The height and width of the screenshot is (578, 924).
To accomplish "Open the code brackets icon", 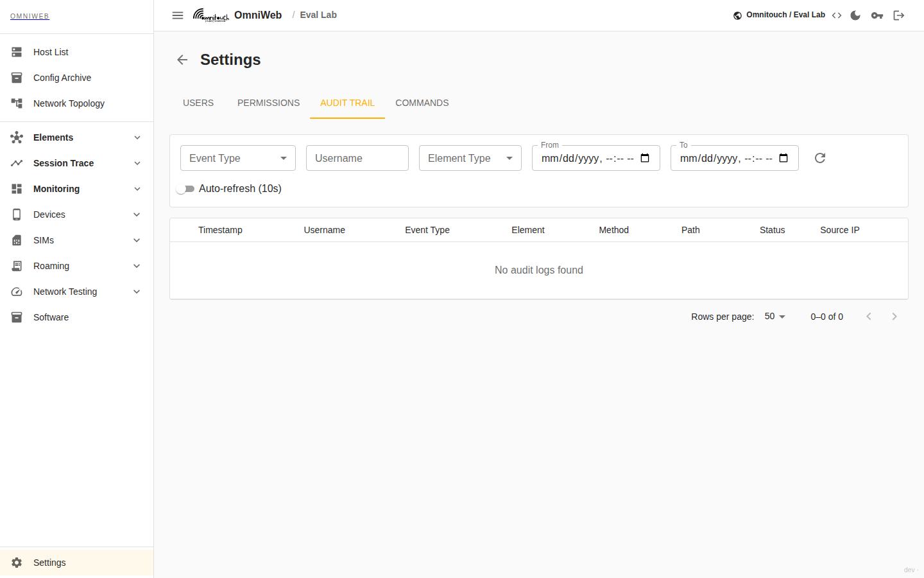I will click(x=837, y=15).
